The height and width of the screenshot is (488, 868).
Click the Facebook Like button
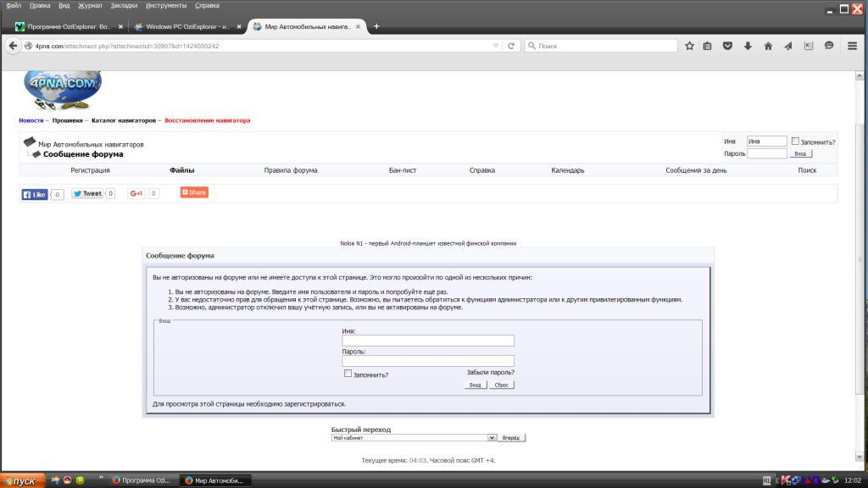35,194
